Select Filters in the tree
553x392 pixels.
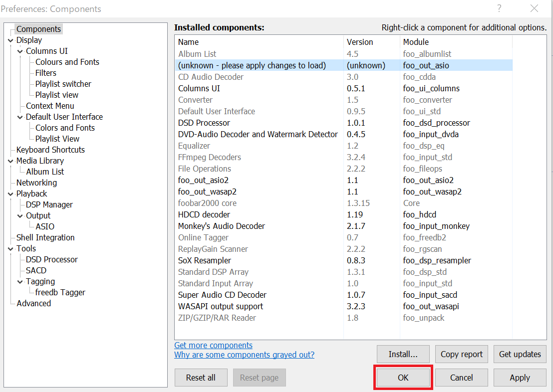click(46, 73)
